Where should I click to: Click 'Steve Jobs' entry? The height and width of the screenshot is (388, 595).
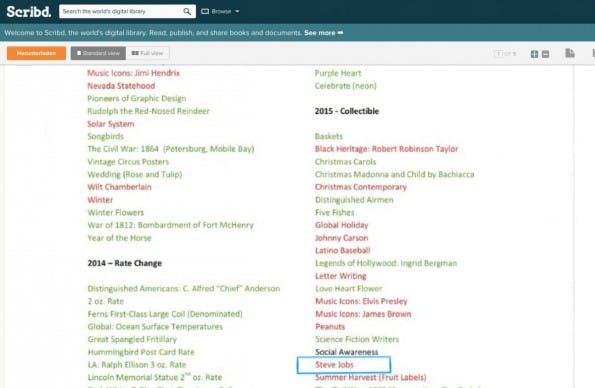334,365
